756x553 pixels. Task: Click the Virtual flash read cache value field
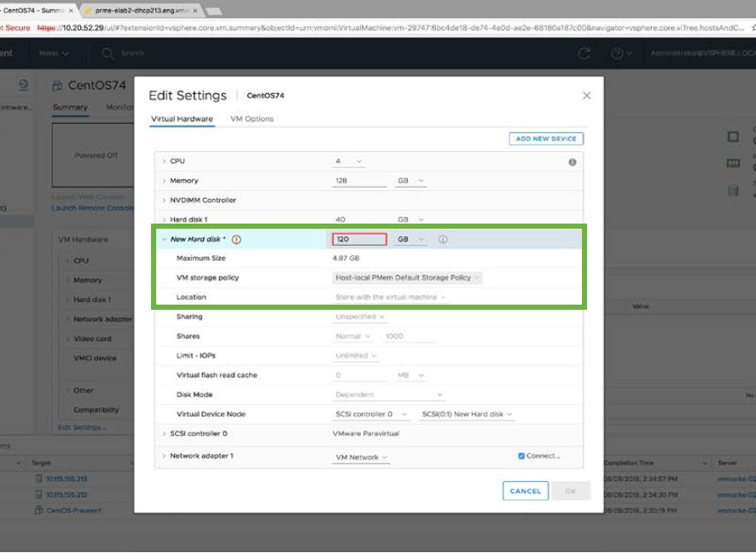click(x=359, y=375)
